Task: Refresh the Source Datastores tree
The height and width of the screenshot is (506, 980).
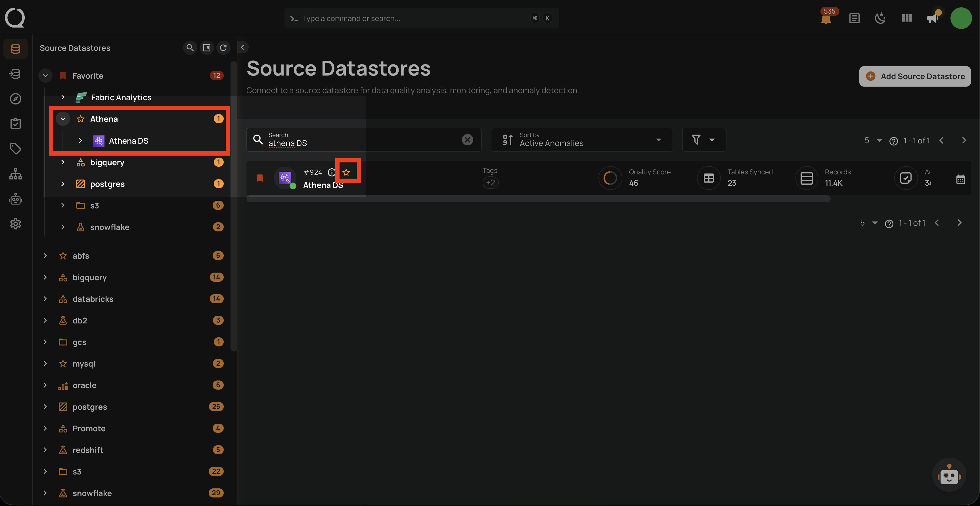Action: (x=224, y=47)
